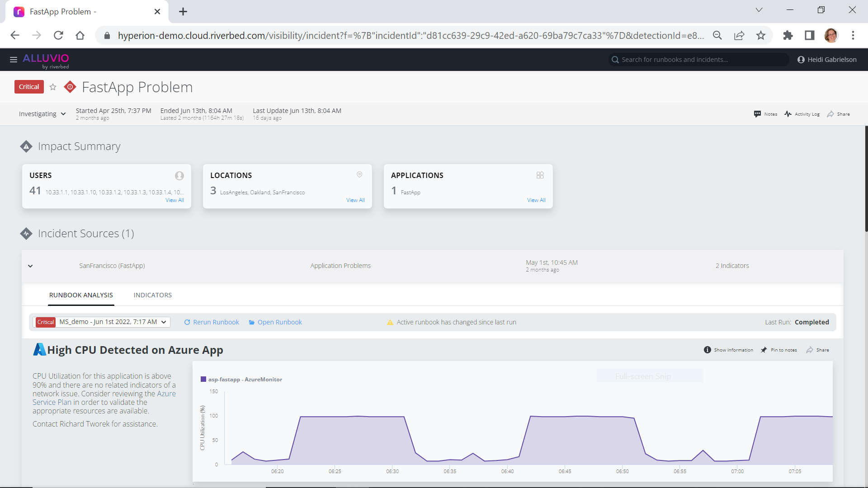Open a new browser tab
Image resolution: width=868 pixels, height=488 pixels.
pos(183,12)
